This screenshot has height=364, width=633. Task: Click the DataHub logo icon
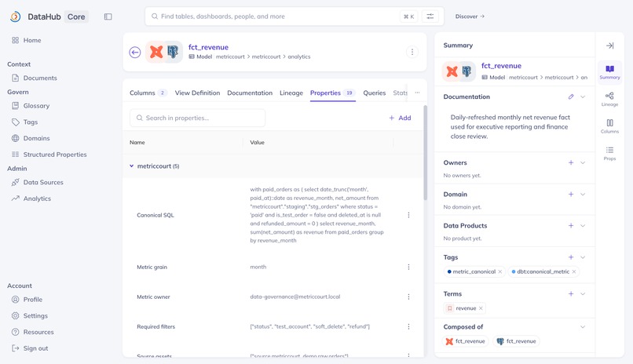(x=16, y=16)
